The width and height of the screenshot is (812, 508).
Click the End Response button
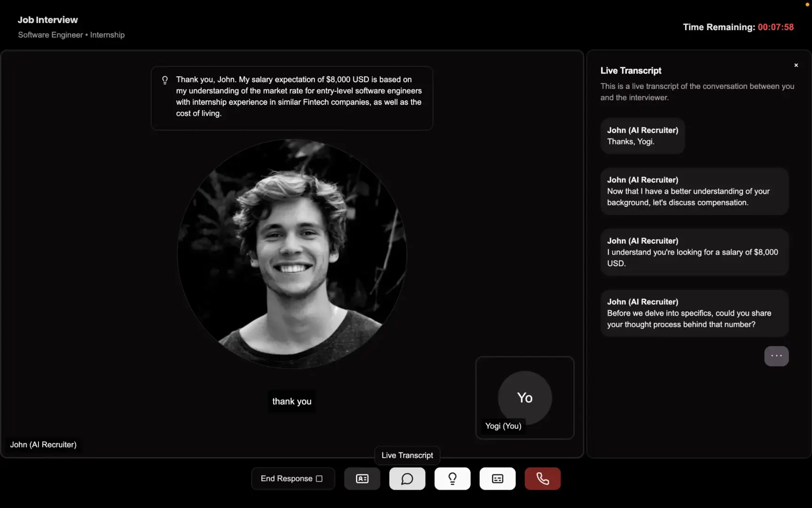(x=293, y=478)
